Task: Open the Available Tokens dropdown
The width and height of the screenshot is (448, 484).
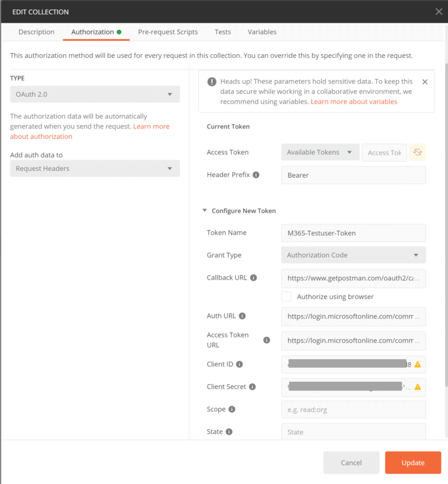Action: pyautogui.click(x=320, y=152)
